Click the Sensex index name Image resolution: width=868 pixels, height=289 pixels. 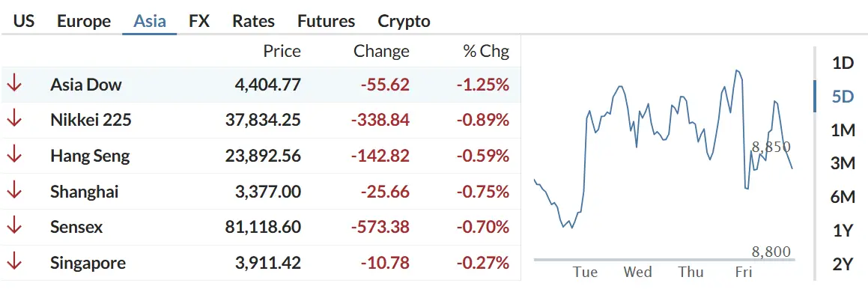(76, 227)
